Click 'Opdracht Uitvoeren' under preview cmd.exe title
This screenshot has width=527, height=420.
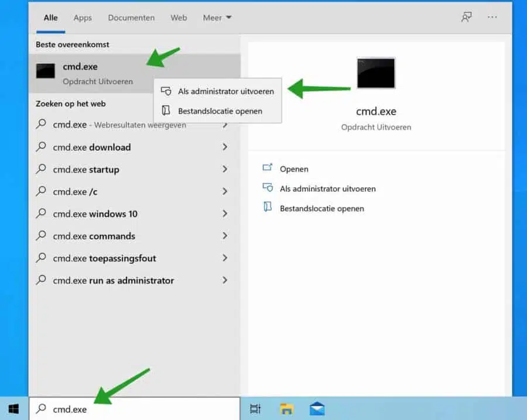coord(376,128)
